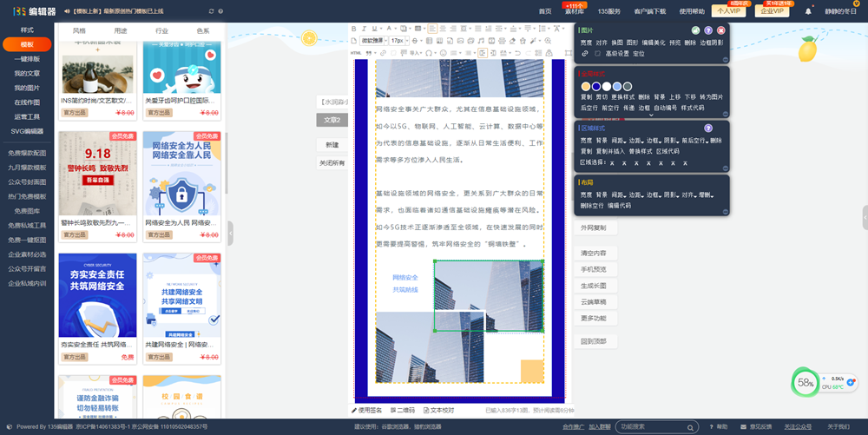
Task: Click 生成长图 button
Action: coord(594,286)
